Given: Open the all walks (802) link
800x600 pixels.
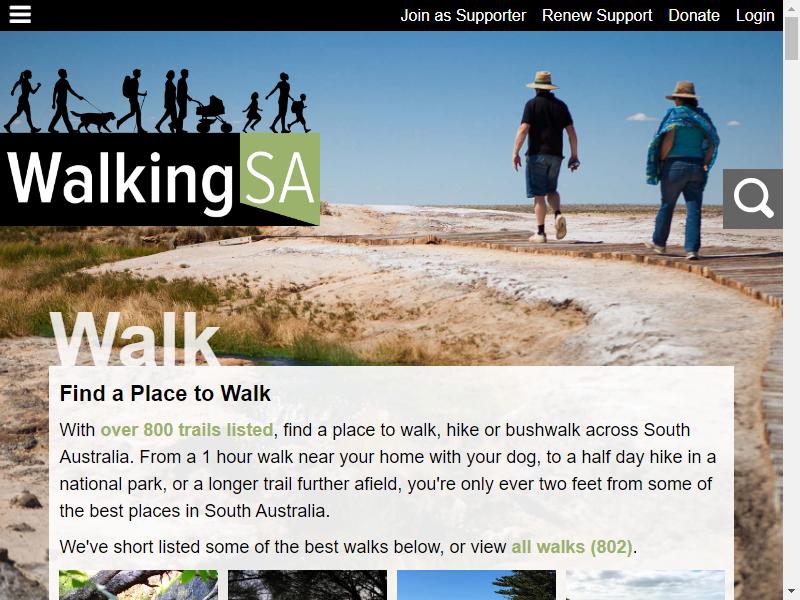Looking at the screenshot, I should tap(571, 547).
